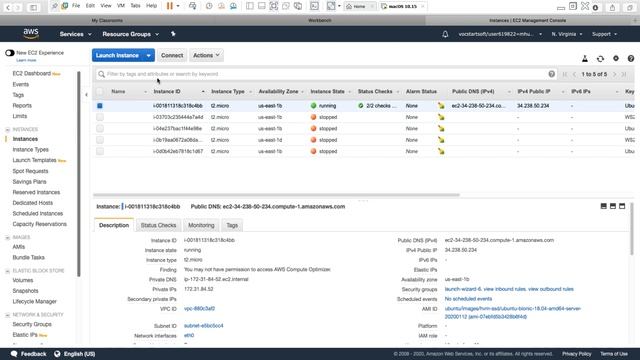
Task: Refresh the instance list
Action: coord(600,59)
